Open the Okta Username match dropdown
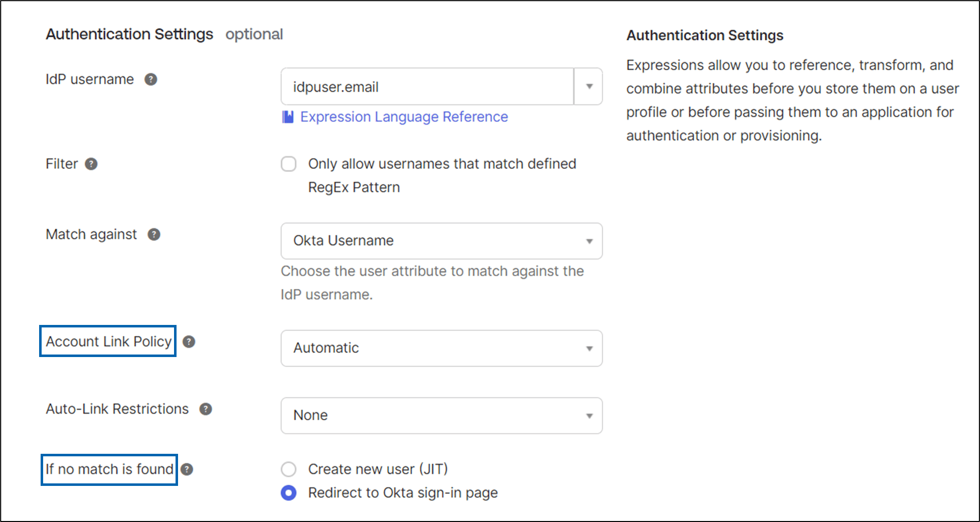This screenshot has width=980, height=522. (441, 241)
